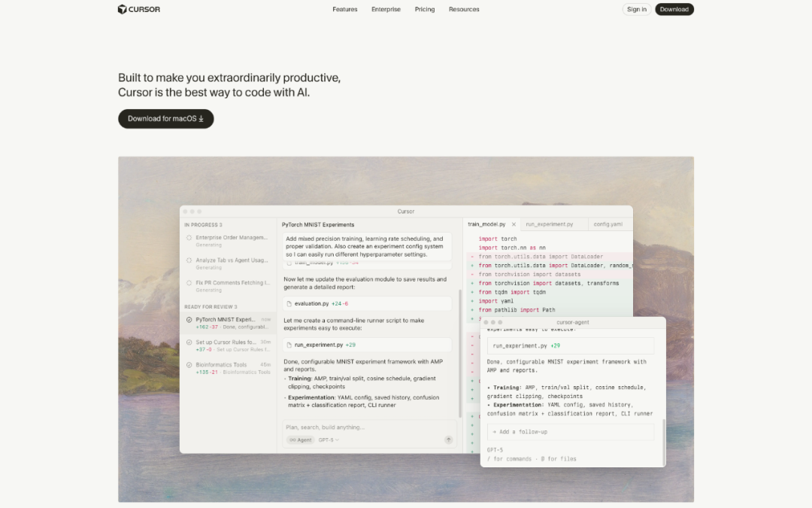Click the Sign in button
The width and height of the screenshot is (812, 508).
[637, 9]
